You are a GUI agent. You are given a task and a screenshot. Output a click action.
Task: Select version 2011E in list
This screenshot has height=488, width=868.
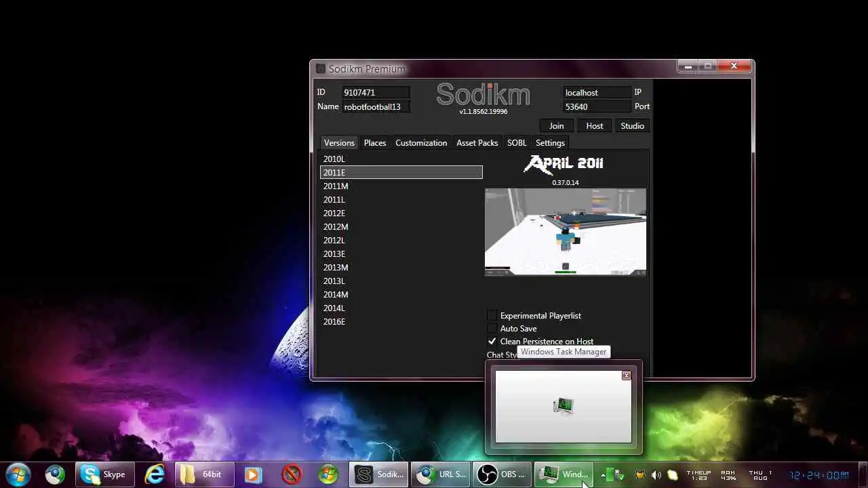tap(401, 172)
